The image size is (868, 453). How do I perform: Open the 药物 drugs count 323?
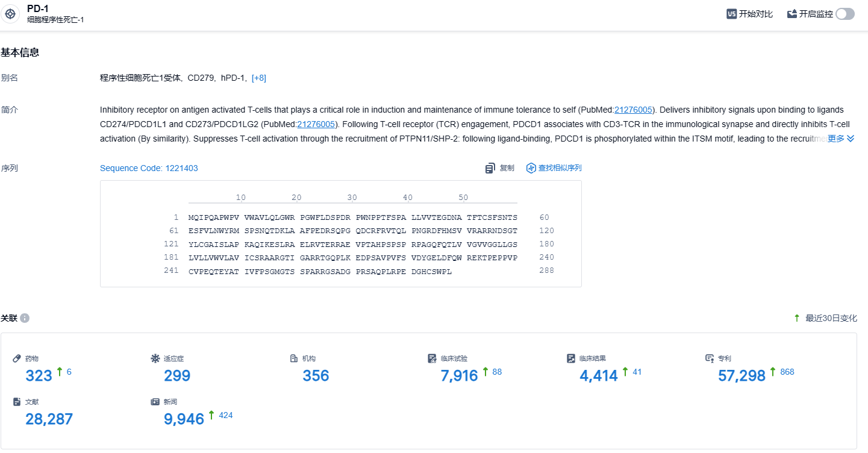click(39, 376)
